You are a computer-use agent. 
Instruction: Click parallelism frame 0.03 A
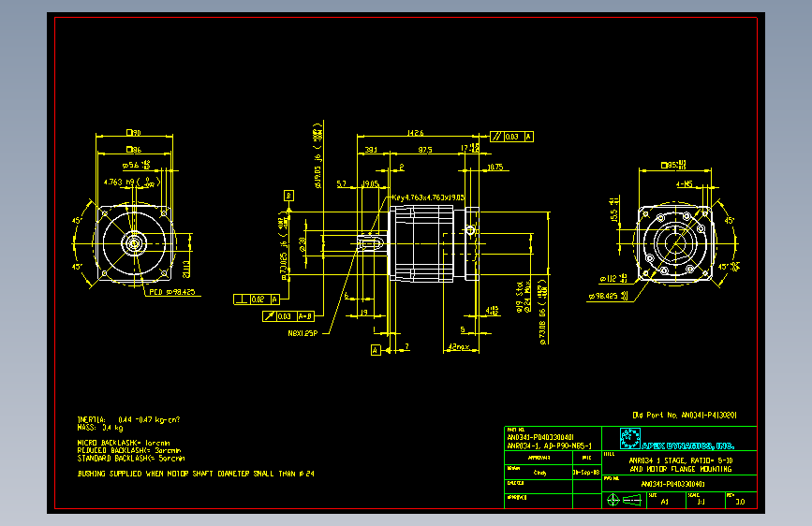(511, 137)
